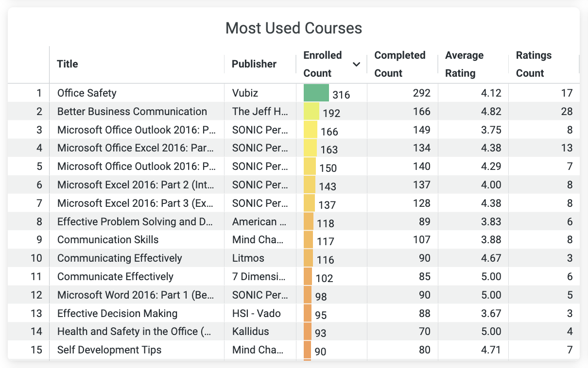Screen dimensions: 588x368
Task: Click the average rating value 4.71
Action: tap(491, 350)
